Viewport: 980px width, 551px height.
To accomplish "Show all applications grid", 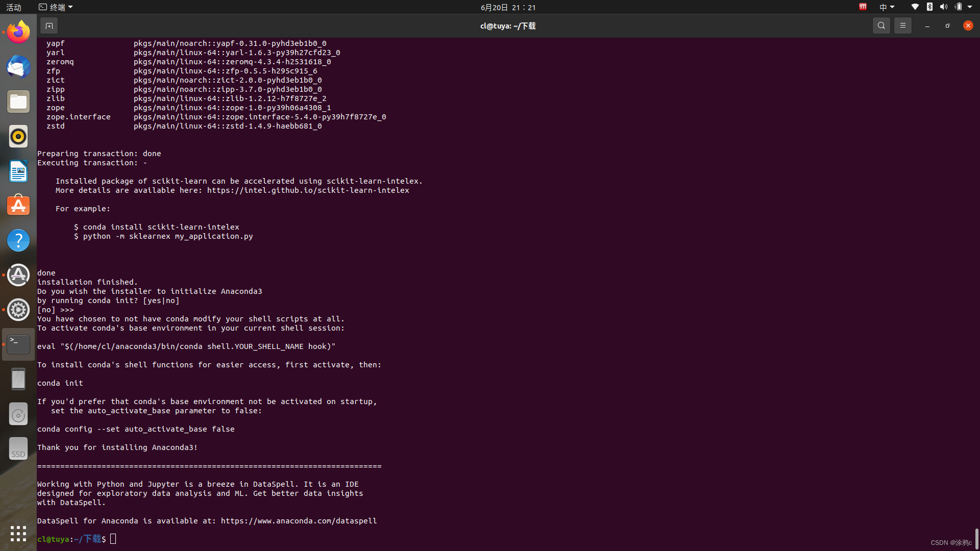I will tap(18, 533).
